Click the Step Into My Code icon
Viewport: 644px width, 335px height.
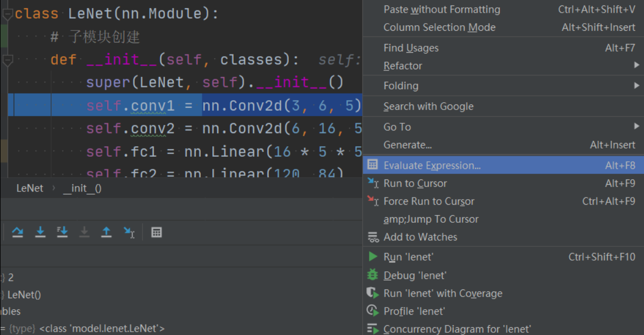[62, 232]
